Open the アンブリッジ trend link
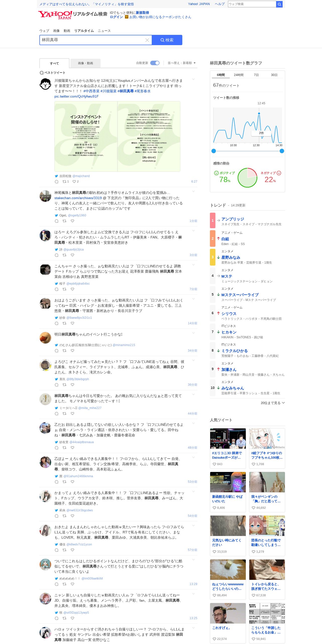Screen dimensions: 322x644 232,219
